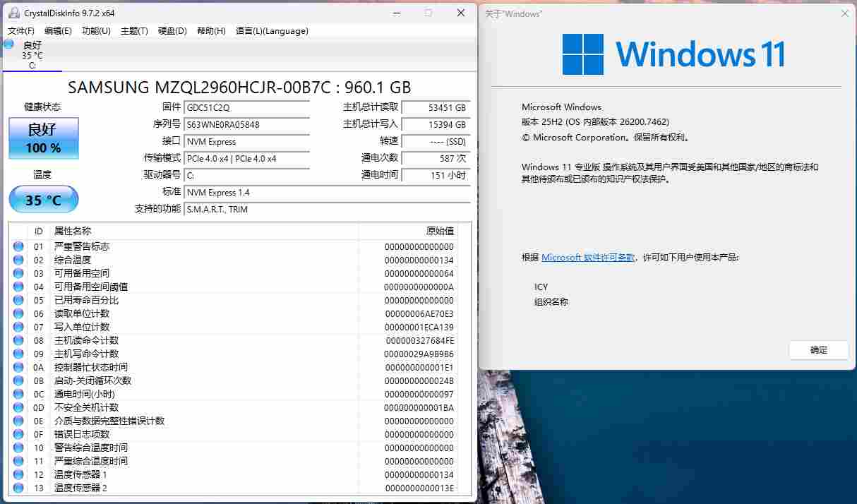Open the 文件(F) menu

[x=21, y=31]
